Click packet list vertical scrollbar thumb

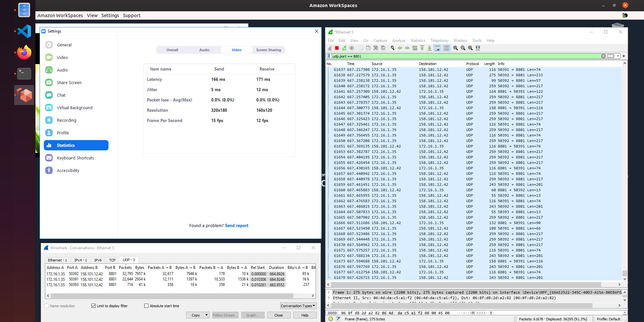pos(625,273)
